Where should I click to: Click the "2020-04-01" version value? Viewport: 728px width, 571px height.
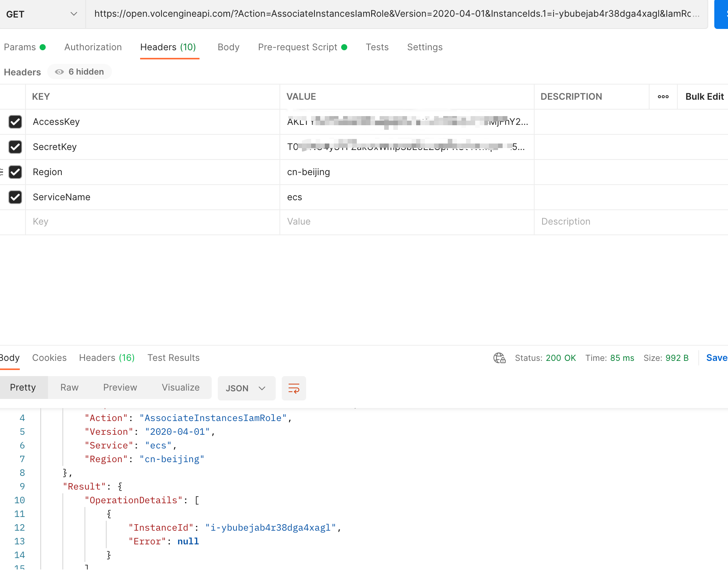point(177,432)
